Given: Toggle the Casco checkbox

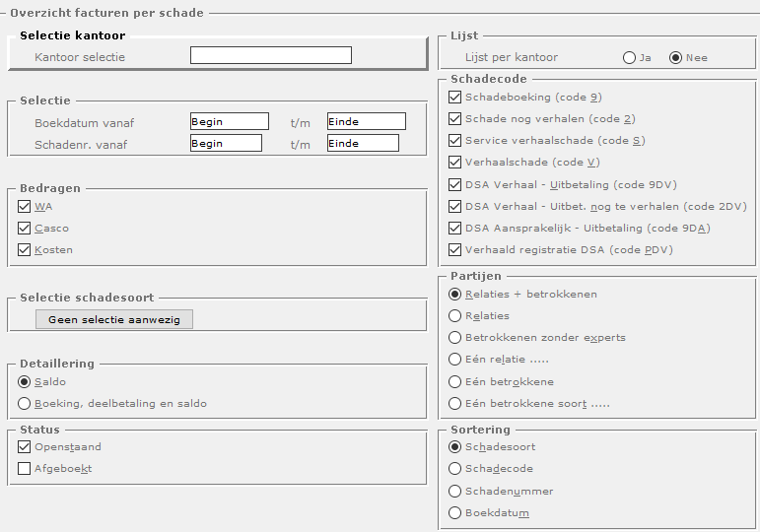Looking at the screenshot, I should point(25,229).
